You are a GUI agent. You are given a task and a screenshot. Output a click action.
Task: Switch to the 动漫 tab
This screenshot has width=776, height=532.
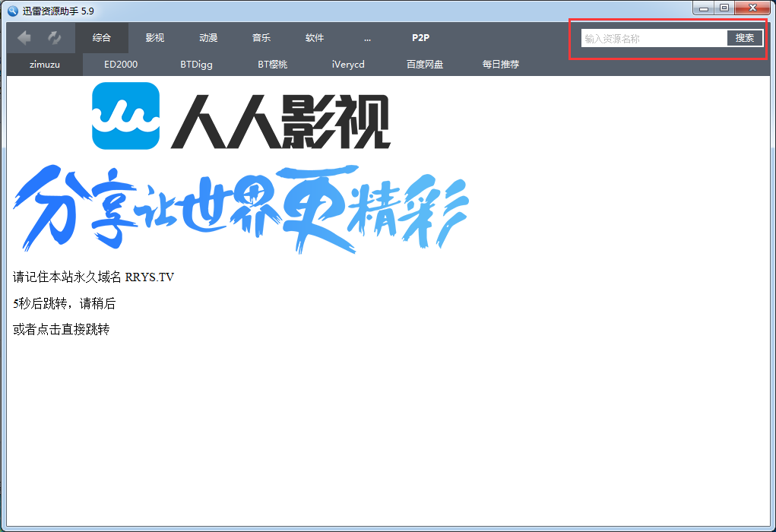(207, 37)
